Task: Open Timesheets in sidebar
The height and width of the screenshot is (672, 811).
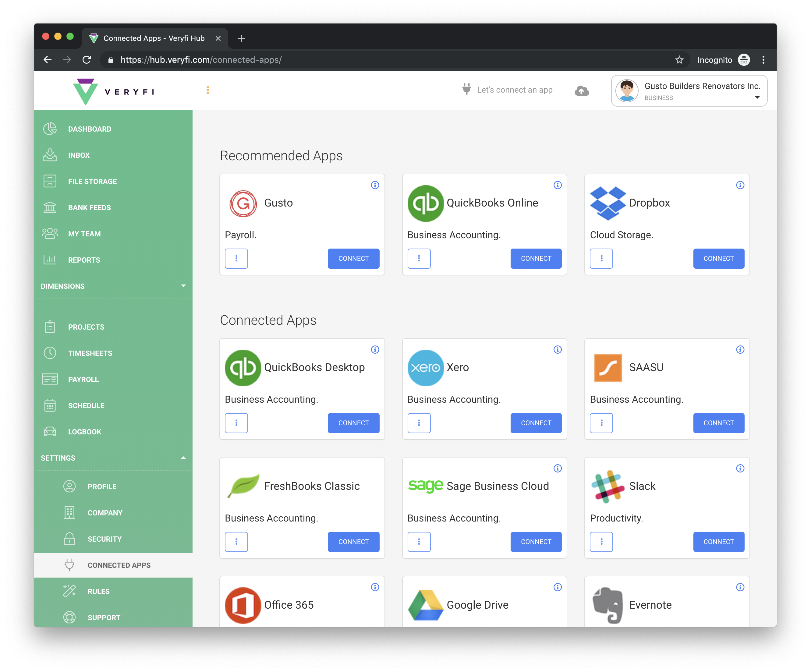Action: pyautogui.click(x=113, y=353)
